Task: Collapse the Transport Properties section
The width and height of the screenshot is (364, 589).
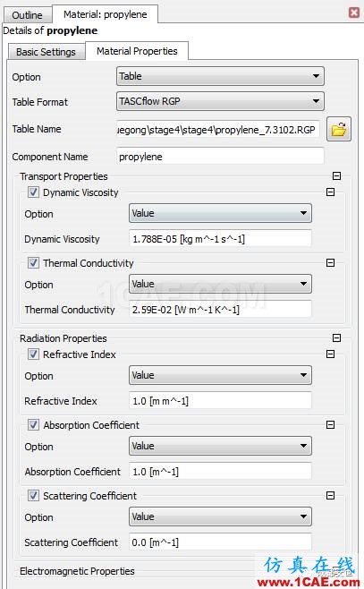Action: pos(336,175)
